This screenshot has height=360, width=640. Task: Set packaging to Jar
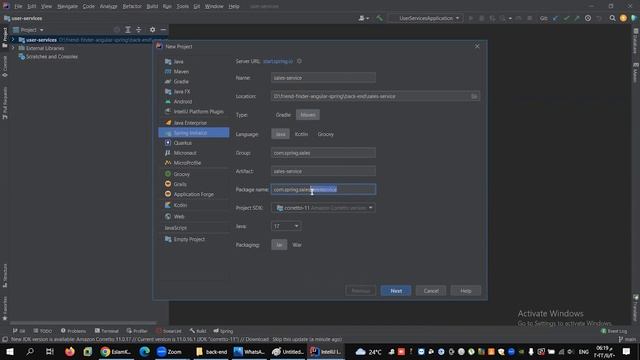279,245
